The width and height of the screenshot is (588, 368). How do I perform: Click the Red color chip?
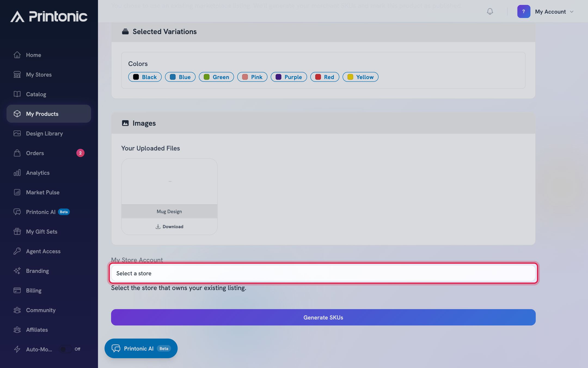click(325, 77)
